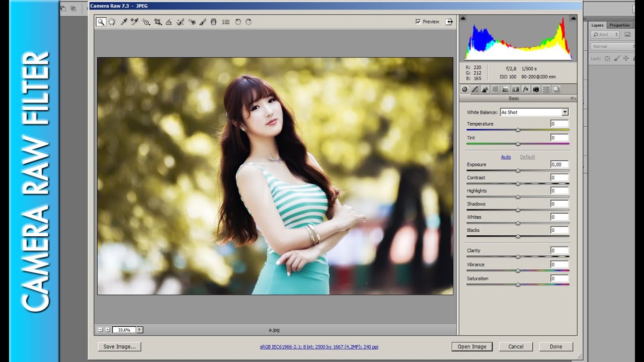Rotate image clockwise
Viewport: 644px width, 362px height.
click(249, 22)
